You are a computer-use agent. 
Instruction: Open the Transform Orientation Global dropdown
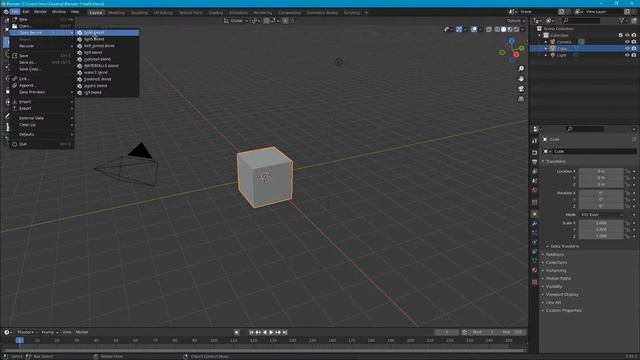click(x=236, y=20)
